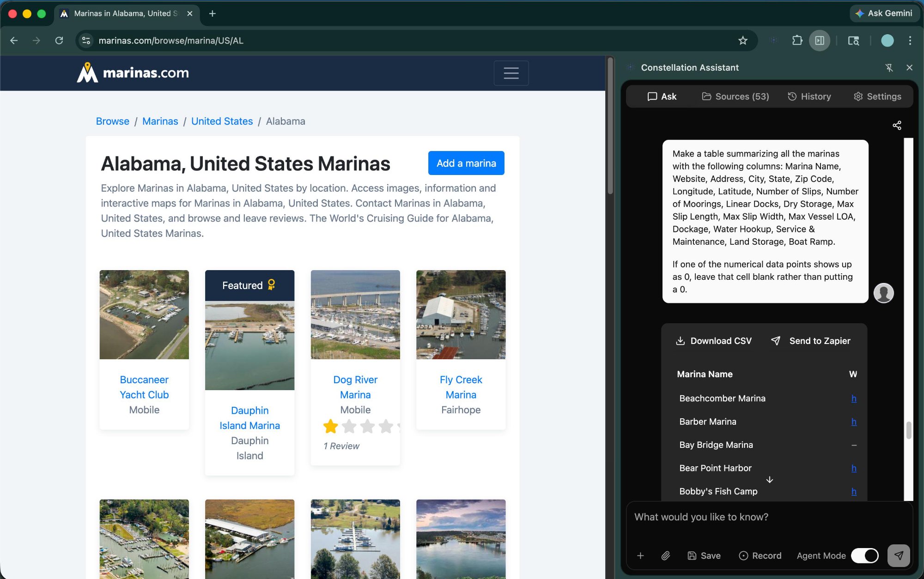Viewport: 924px width, 579px height.
Task: Unpin the Constellation Assistant panel
Action: pos(889,68)
